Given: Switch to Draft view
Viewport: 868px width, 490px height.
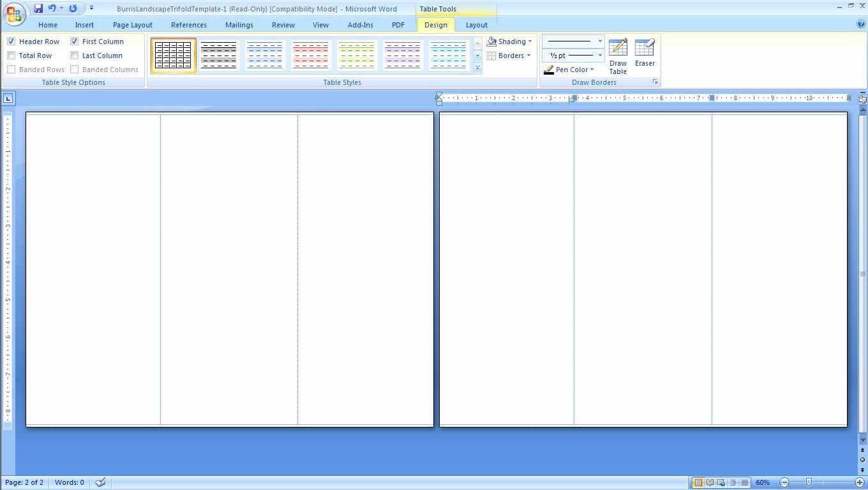Looking at the screenshot, I should click(x=744, y=482).
